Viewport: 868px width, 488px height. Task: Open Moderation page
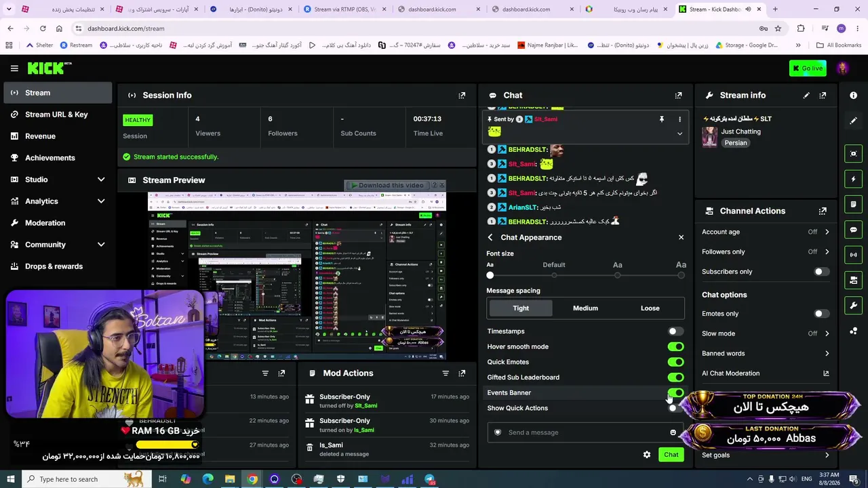coord(58,223)
